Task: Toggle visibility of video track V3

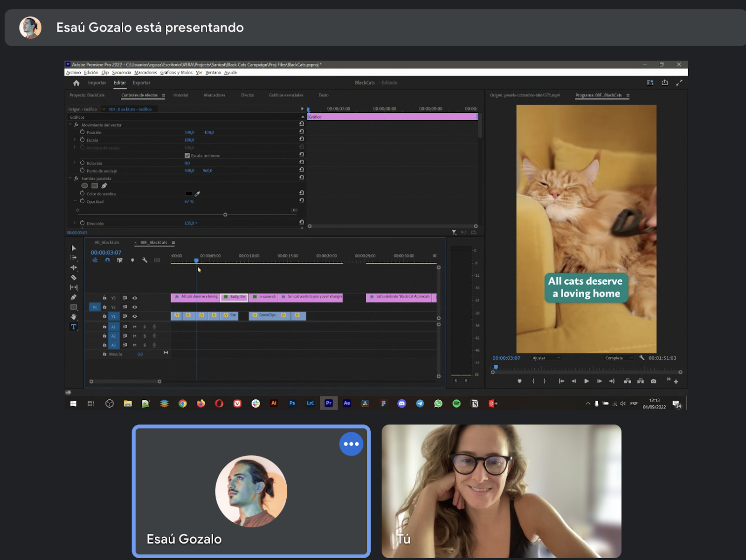Action: (x=135, y=298)
